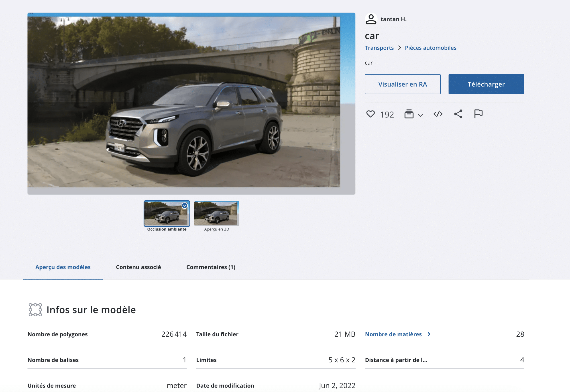Click breadcrumb chevron after Transports

pos(399,48)
